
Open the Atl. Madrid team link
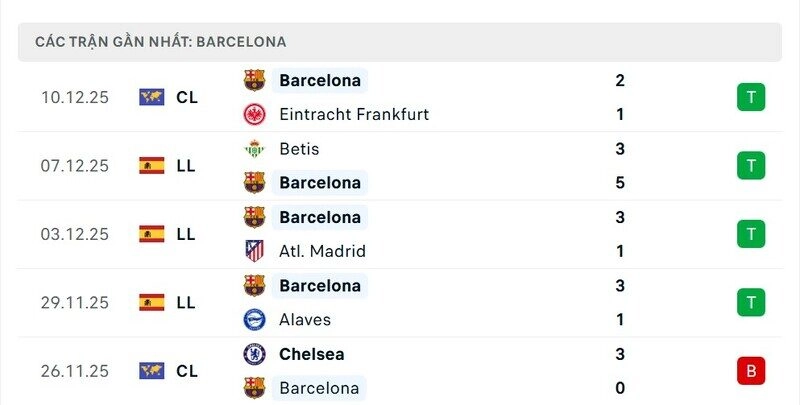[322, 251]
